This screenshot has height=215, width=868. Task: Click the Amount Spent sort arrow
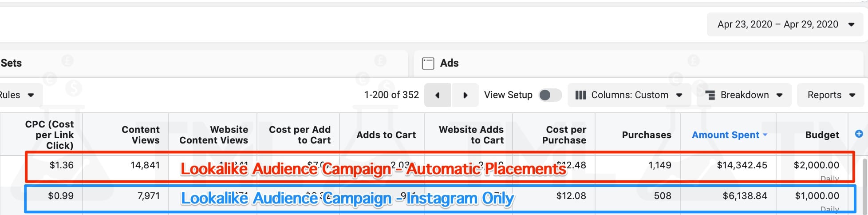(x=765, y=135)
